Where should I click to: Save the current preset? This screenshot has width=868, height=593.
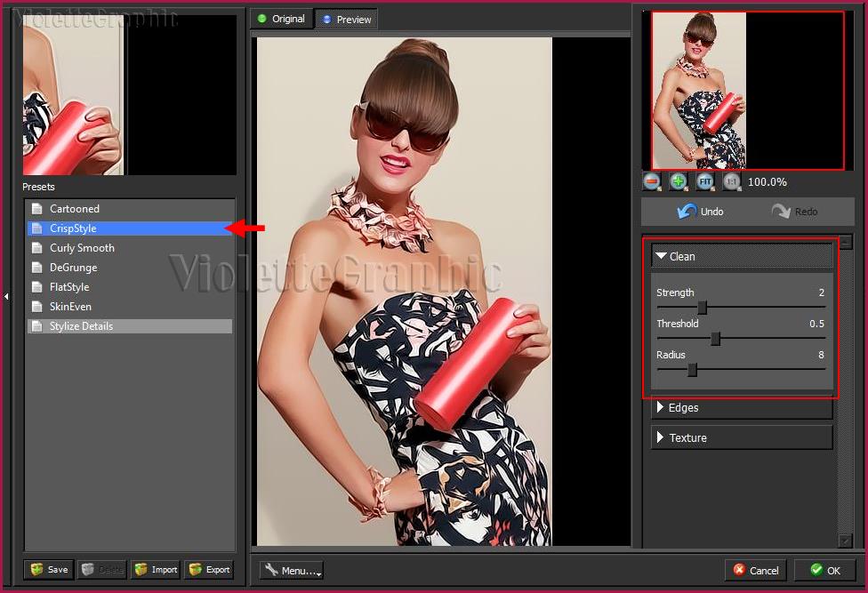[x=48, y=570]
